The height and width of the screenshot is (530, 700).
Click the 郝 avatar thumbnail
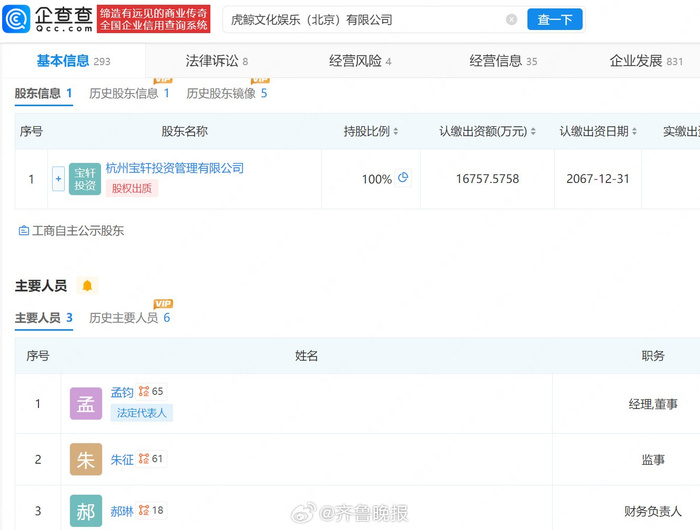86,511
